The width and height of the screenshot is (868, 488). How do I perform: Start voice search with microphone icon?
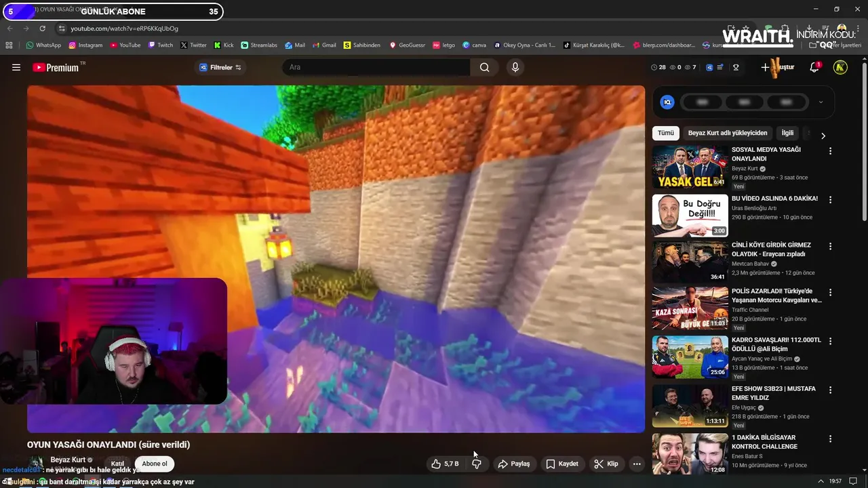[x=515, y=67]
